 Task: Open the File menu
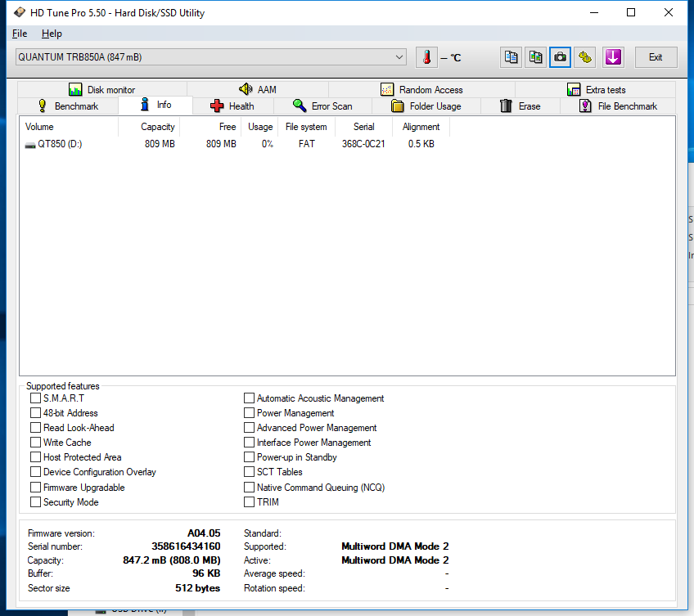[20, 34]
